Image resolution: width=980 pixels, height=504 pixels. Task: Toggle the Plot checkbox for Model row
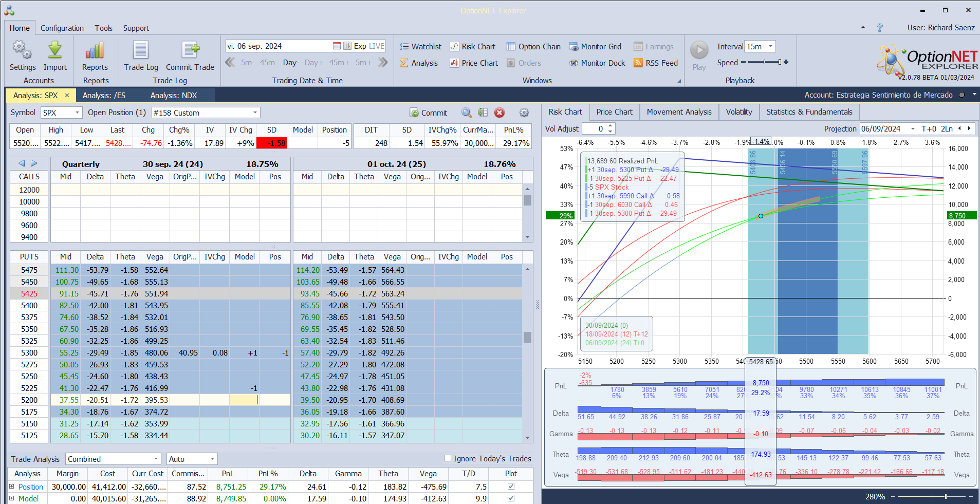511,498
